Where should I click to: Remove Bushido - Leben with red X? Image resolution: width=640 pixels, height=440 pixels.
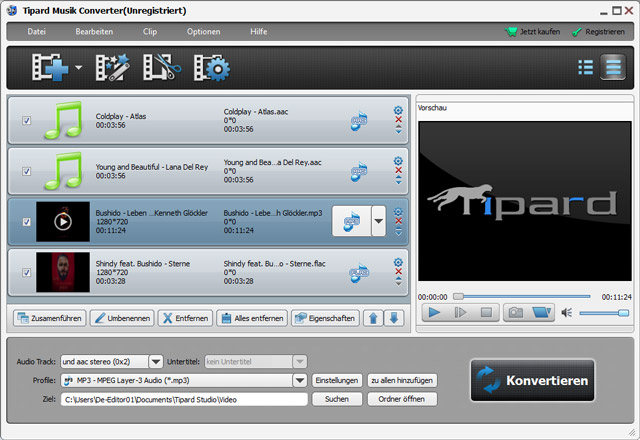398,220
